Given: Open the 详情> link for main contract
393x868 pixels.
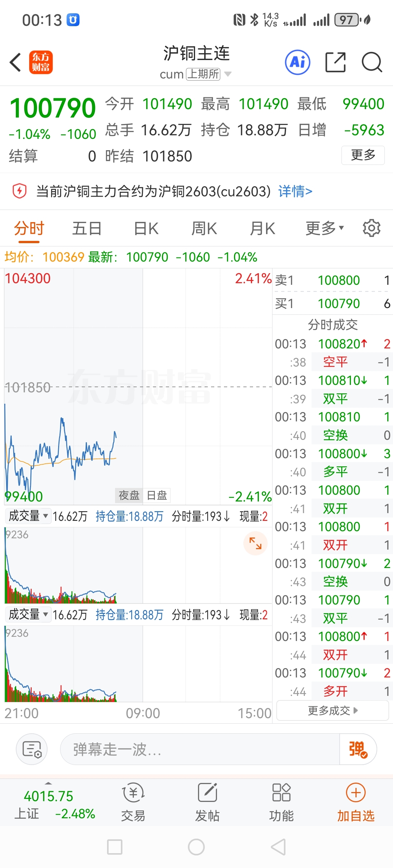Looking at the screenshot, I should pos(295,191).
